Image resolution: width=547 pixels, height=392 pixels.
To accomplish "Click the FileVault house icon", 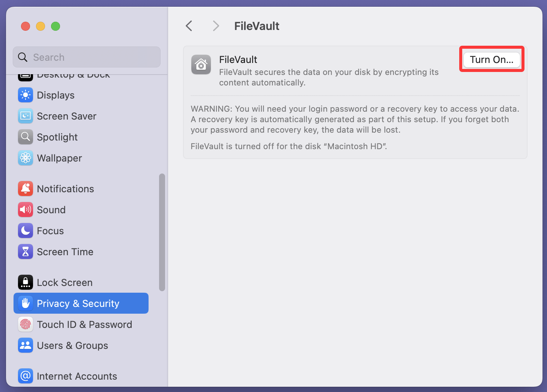I will (x=201, y=64).
